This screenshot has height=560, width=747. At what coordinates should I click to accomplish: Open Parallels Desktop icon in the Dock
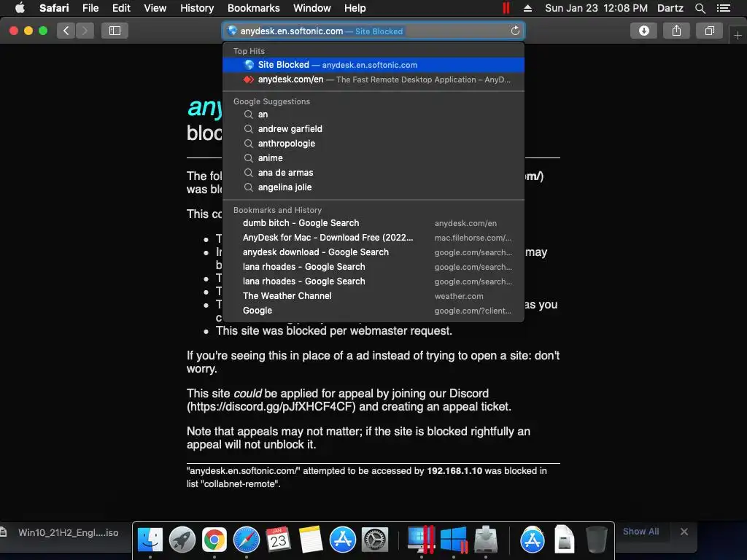pyautogui.click(x=421, y=540)
